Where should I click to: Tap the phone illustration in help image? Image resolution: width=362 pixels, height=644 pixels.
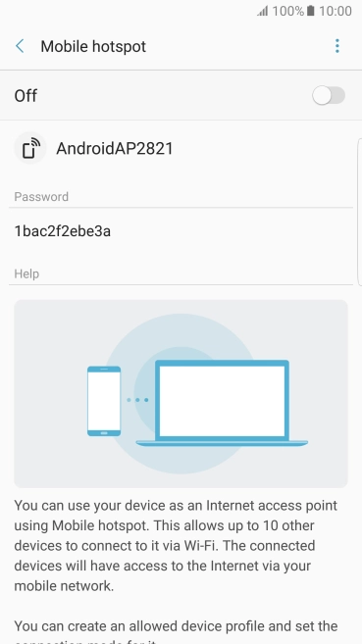(104, 401)
